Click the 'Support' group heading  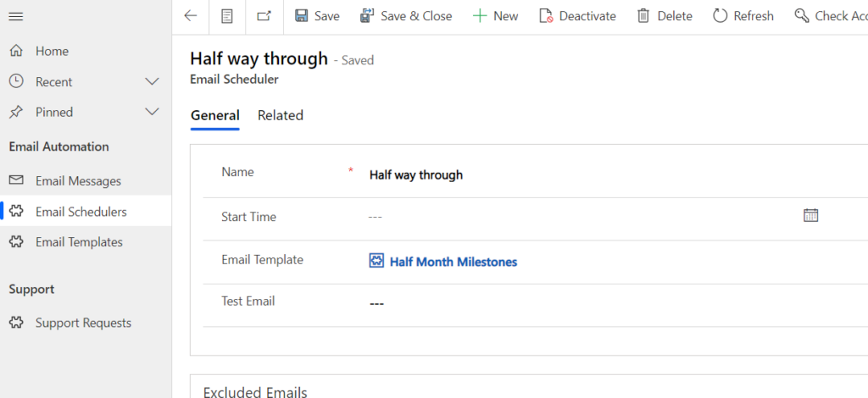[x=31, y=290]
